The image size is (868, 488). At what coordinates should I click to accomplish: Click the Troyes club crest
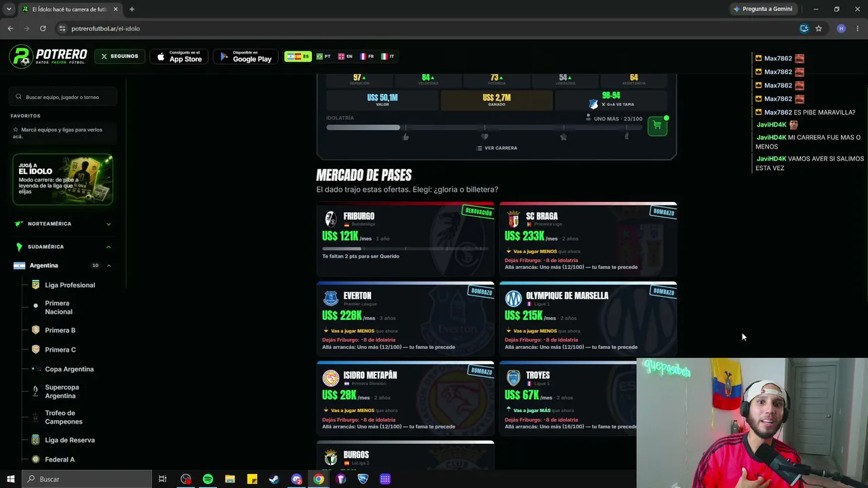click(513, 378)
